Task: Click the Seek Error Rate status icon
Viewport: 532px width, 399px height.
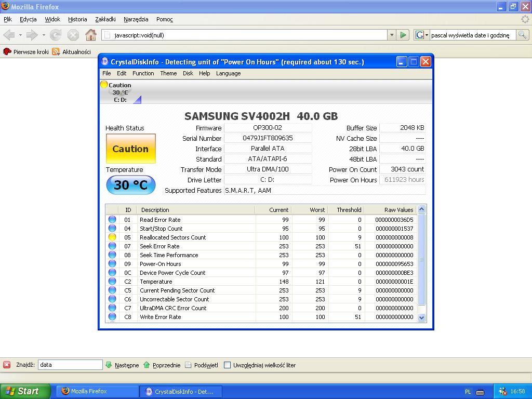Action: 112,246
